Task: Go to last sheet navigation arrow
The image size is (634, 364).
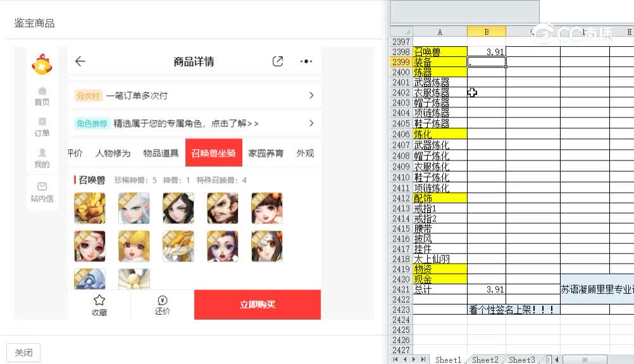Action: pyautogui.click(x=423, y=359)
